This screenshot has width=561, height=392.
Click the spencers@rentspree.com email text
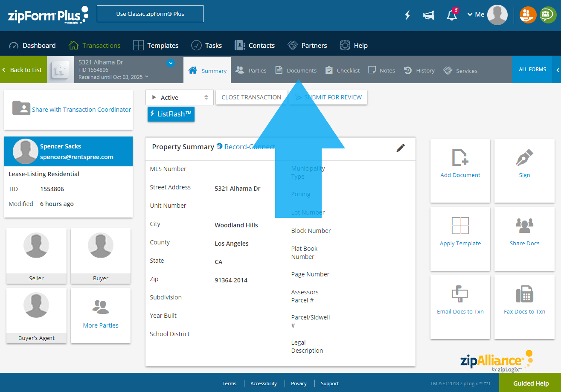[x=77, y=157]
